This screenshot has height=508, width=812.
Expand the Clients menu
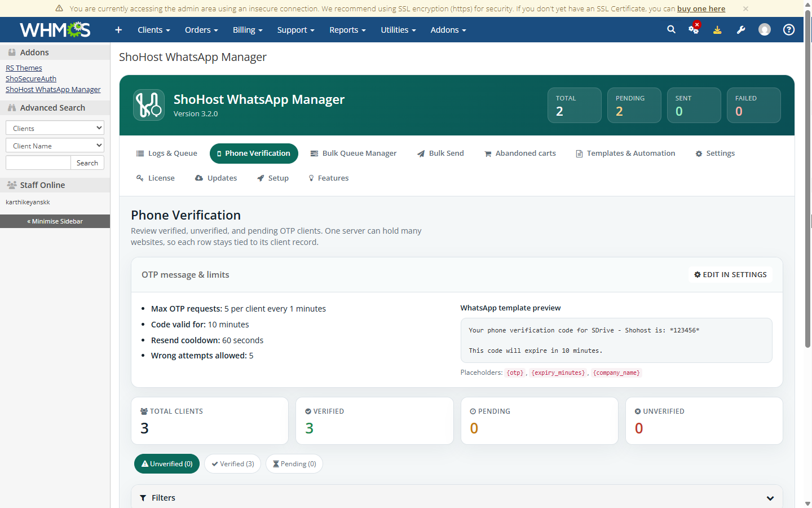pos(154,30)
